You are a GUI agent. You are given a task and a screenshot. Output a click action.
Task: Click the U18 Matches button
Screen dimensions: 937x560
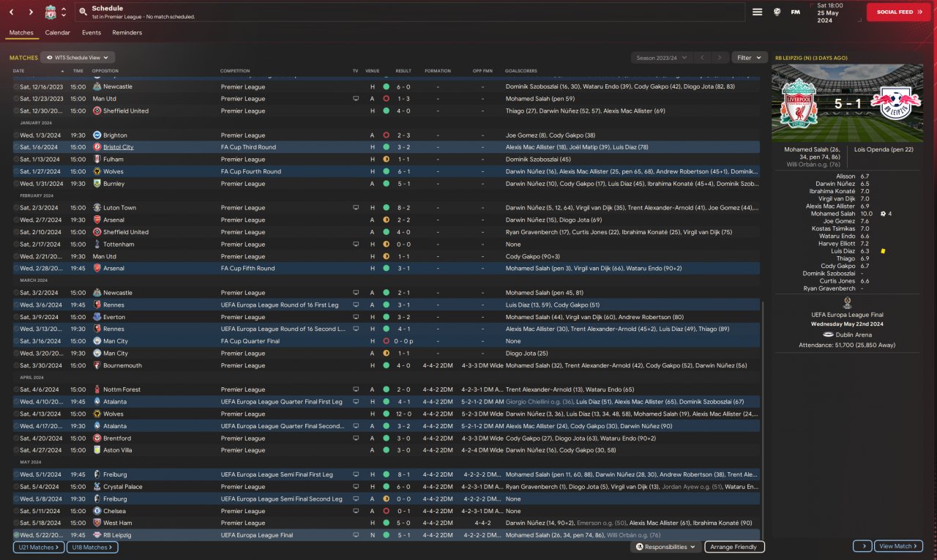tap(91, 547)
